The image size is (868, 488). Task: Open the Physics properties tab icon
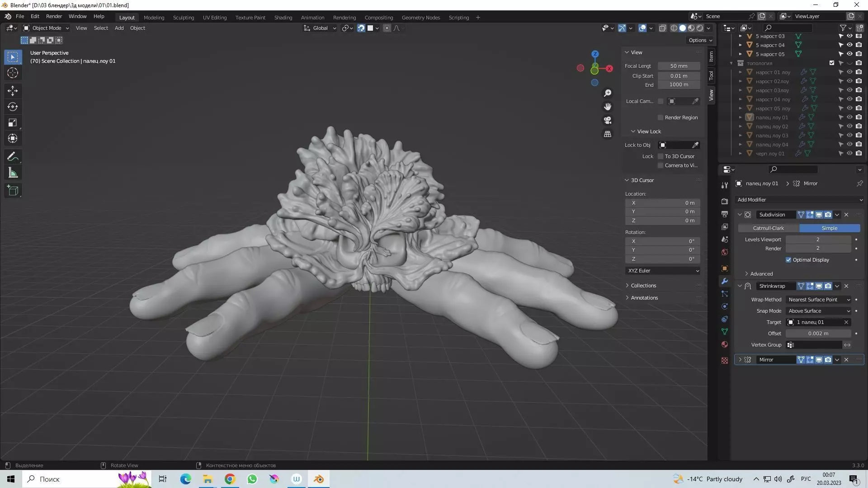coord(725,306)
